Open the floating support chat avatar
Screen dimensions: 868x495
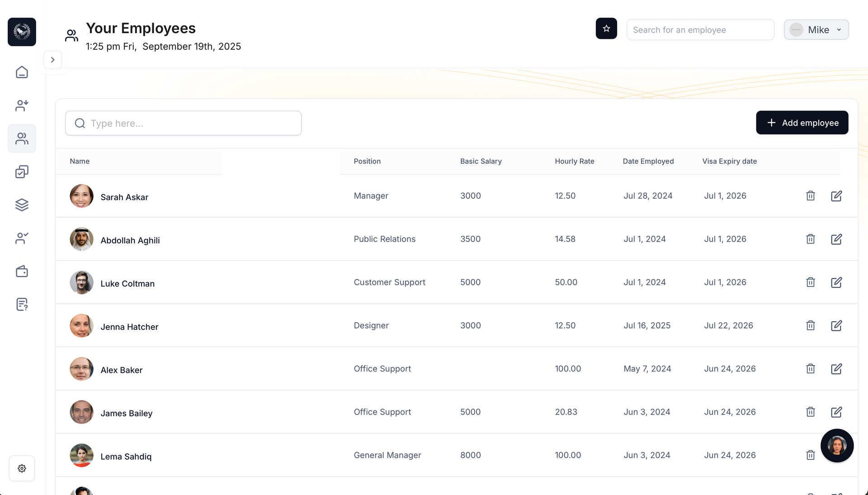(837, 446)
